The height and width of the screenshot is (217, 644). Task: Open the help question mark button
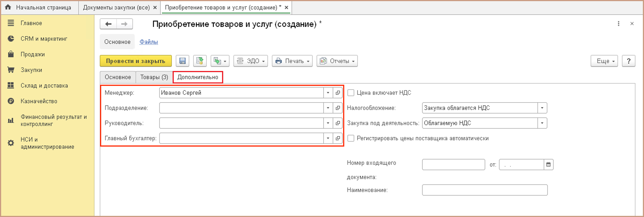(x=629, y=61)
